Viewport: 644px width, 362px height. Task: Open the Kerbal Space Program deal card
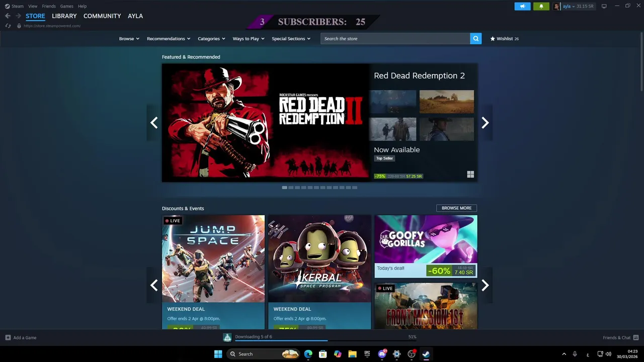[319, 272]
